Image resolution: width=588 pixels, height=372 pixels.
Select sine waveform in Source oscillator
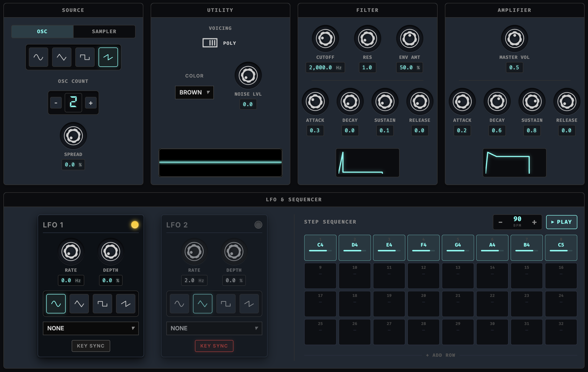click(x=38, y=57)
